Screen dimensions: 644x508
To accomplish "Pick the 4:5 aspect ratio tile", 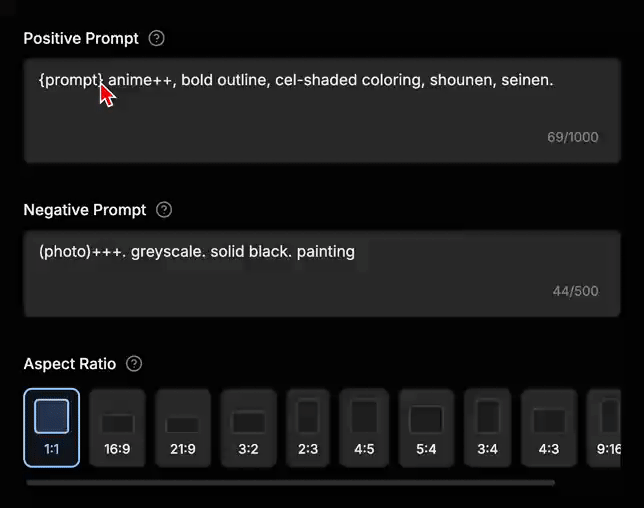I will pos(364,428).
